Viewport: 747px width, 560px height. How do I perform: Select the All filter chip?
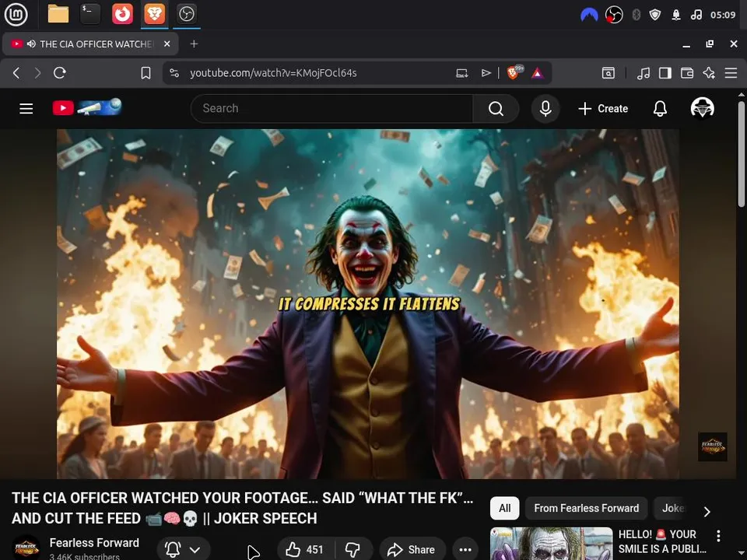tap(504, 508)
